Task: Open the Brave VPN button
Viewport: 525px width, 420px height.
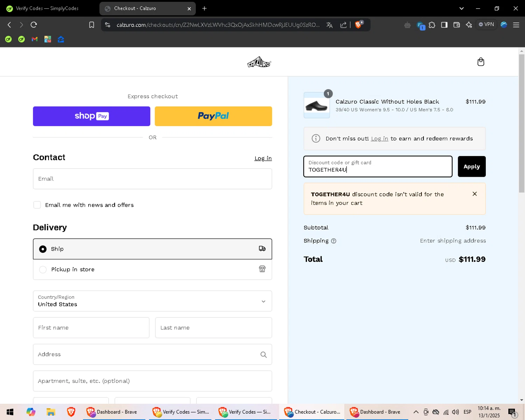Action: tap(486, 24)
